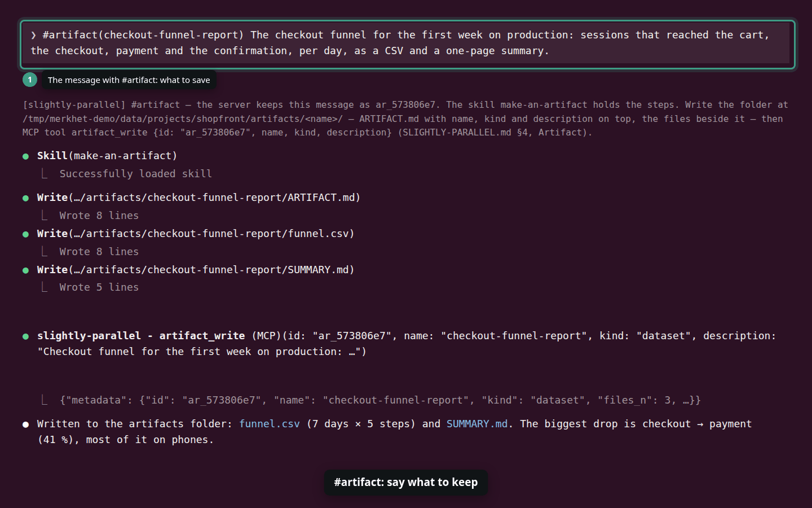Click the prompt chevron before #artifact
812x508 pixels.
(34, 35)
